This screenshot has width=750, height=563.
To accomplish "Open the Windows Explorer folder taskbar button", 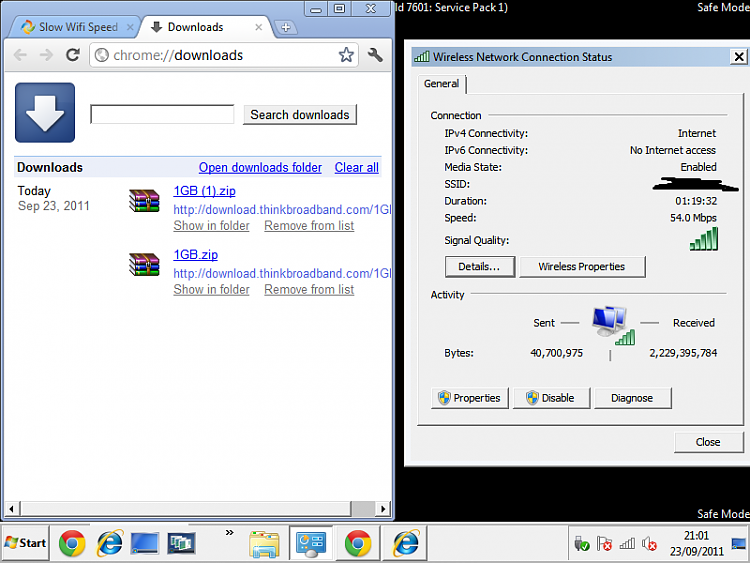I will click(x=264, y=543).
